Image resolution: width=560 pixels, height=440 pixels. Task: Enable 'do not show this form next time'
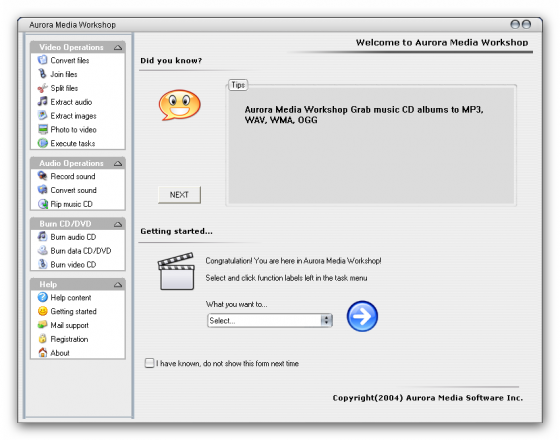(x=149, y=363)
